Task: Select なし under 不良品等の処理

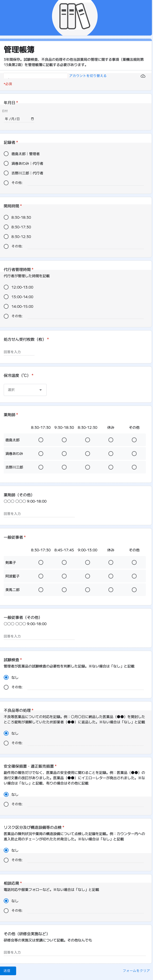Action: (x=6, y=733)
